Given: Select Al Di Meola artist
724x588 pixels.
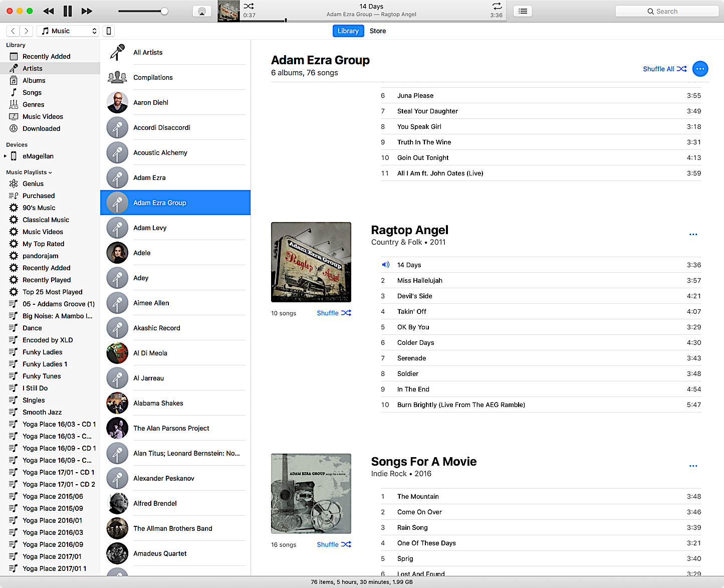Looking at the screenshot, I should coord(175,353).
